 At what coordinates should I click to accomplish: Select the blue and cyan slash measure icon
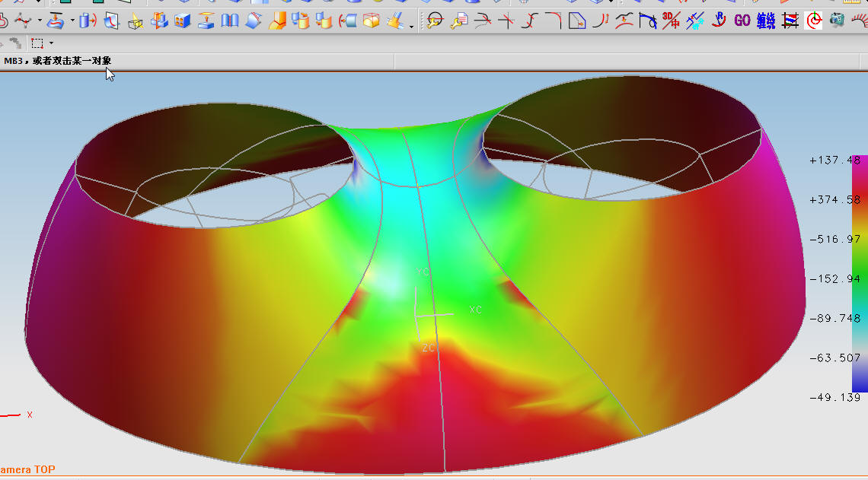(694, 21)
